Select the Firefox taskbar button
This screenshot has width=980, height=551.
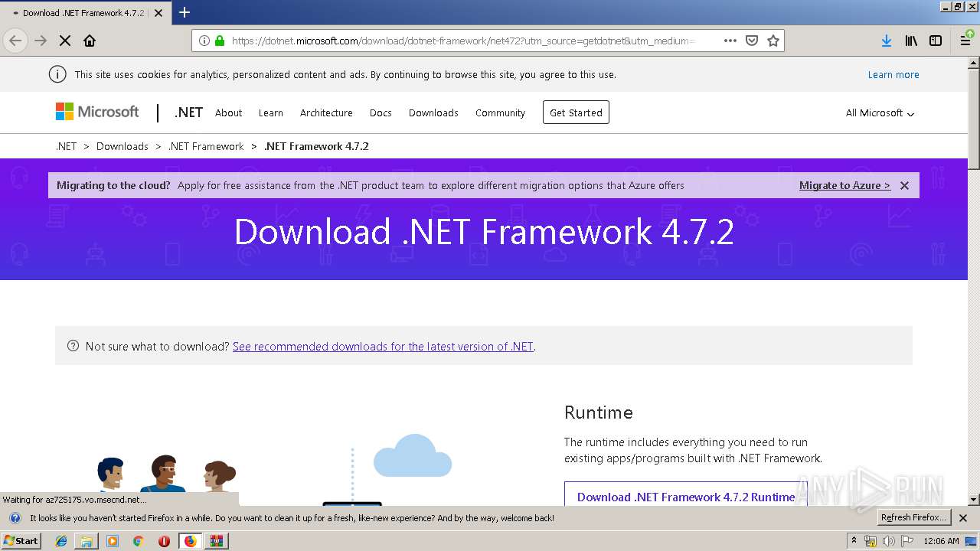pos(190,541)
